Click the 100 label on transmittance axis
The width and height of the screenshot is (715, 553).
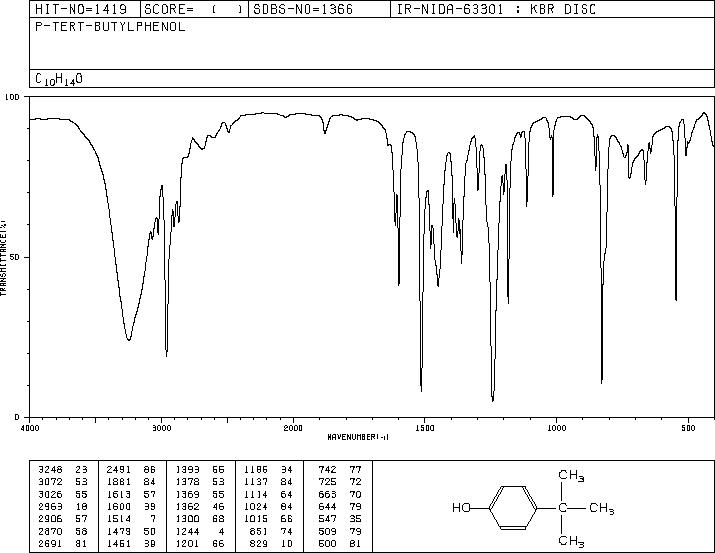[x=12, y=97]
